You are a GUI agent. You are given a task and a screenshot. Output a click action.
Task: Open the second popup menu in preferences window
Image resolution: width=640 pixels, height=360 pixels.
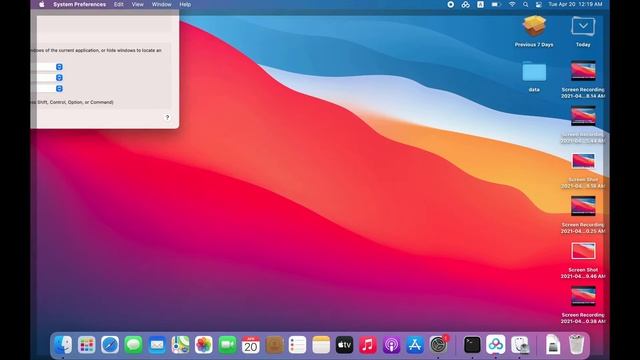click(59, 78)
